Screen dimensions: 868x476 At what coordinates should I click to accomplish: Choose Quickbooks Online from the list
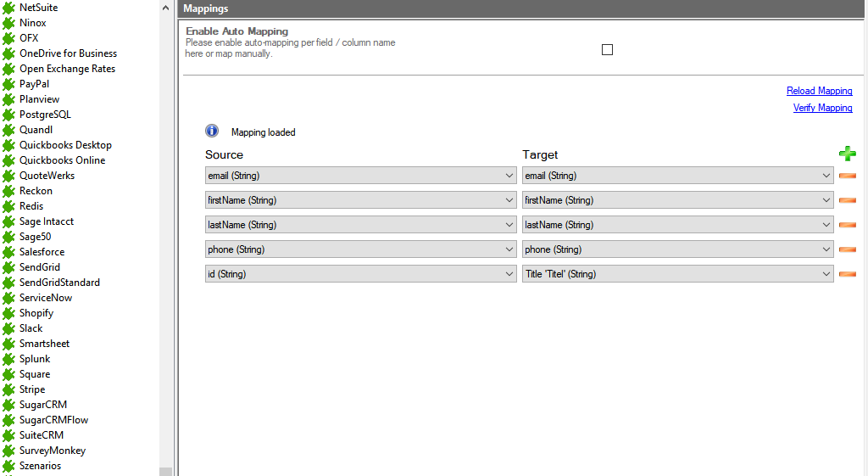pyautogui.click(x=62, y=160)
